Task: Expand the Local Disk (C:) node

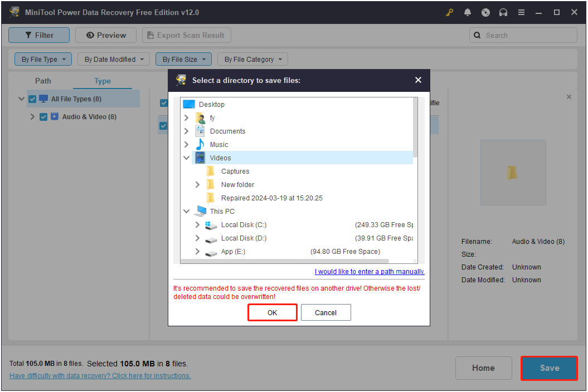Action: [197, 225]
